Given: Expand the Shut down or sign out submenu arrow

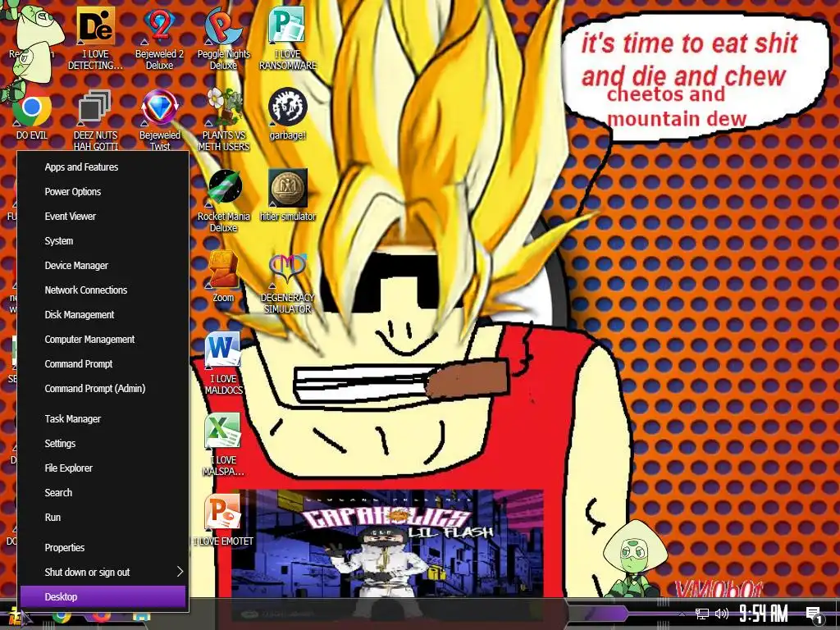Looking at the screenshot, I should (x=180, y=572).
